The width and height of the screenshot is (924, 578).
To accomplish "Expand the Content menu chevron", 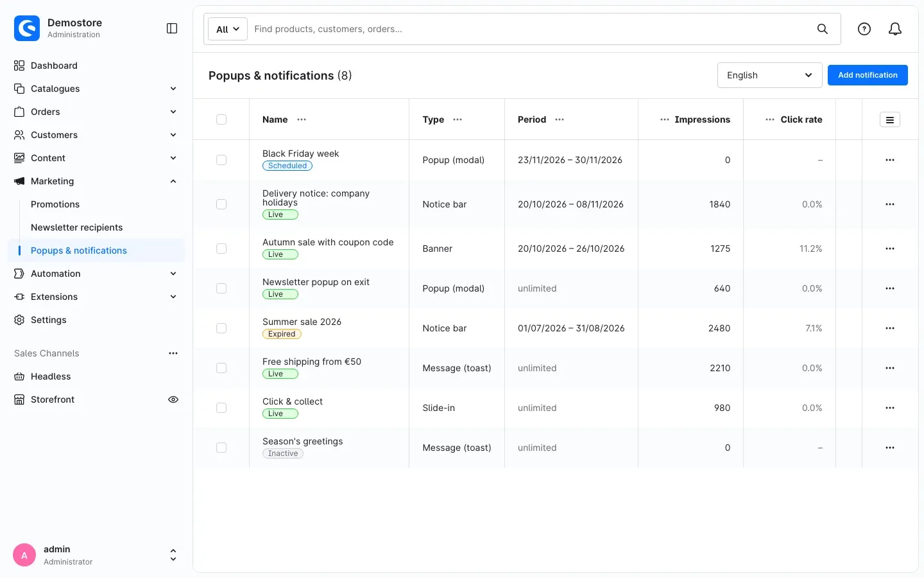I will point(173,158).
